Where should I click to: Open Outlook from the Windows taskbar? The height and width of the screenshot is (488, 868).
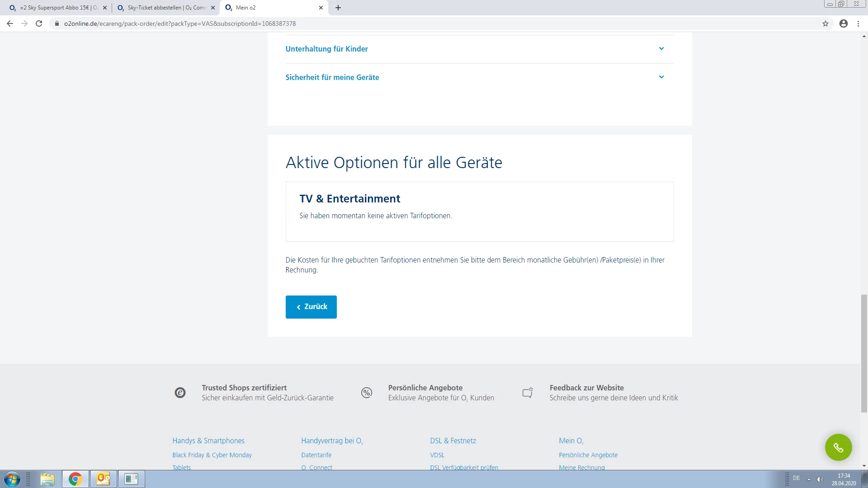pyautogui.click(x=103, y=479)
